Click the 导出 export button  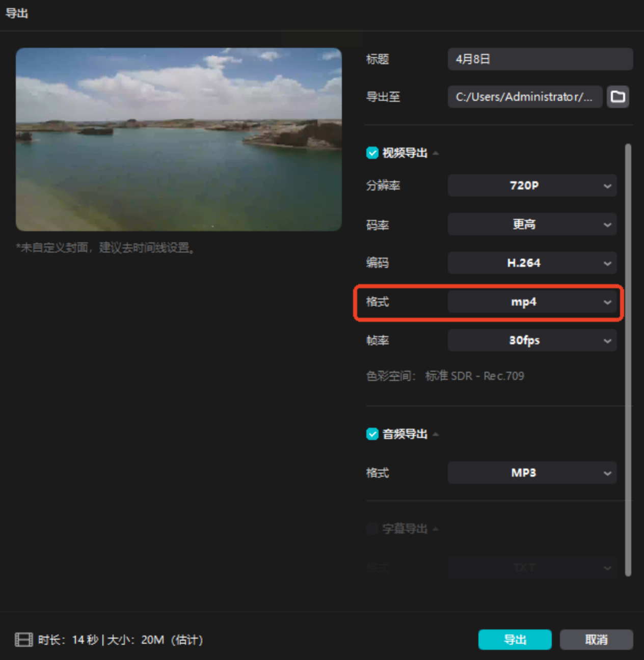click(x=515, y=640)
